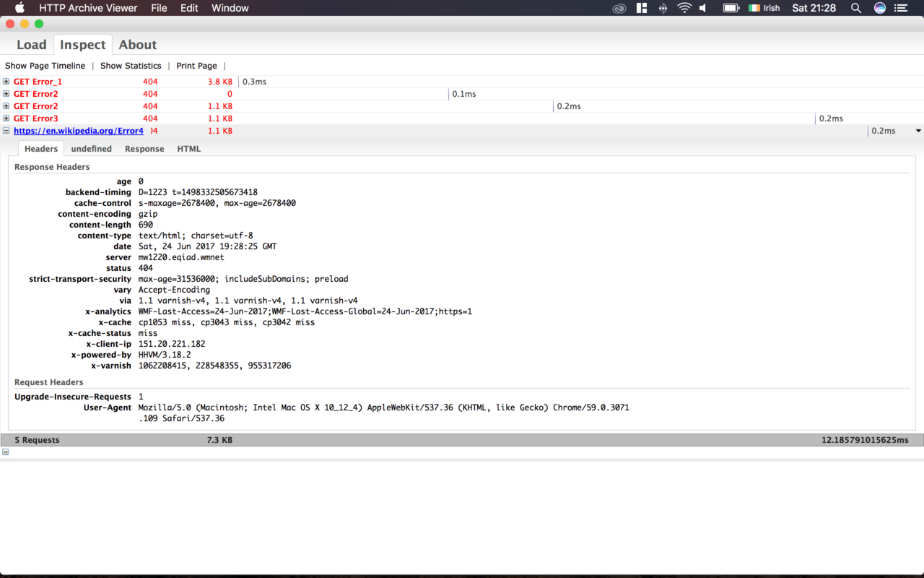This screenshot has height=578, width=924.
Task: Switch to the Response tab
Action: tap(144, 149)
